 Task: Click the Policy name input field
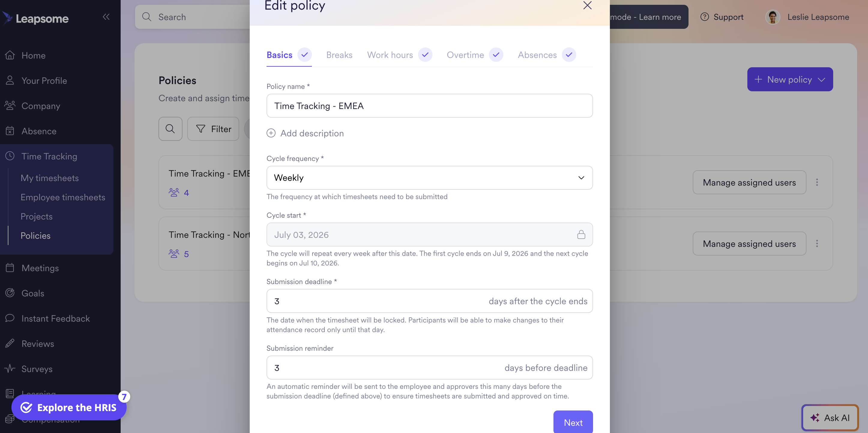[429, 106]
